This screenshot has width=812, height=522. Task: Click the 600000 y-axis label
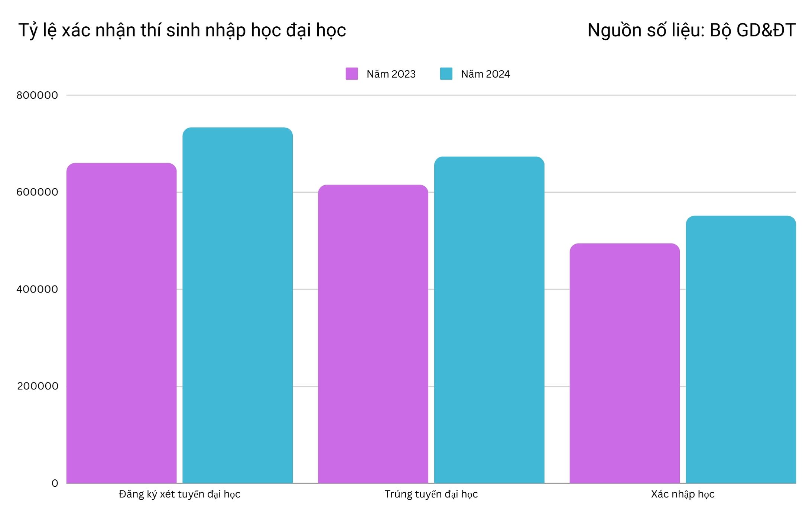click(x=37, y=192)
